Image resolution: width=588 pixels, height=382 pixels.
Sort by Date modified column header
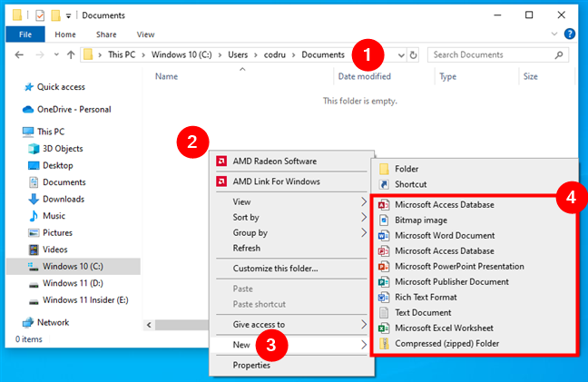364,76
